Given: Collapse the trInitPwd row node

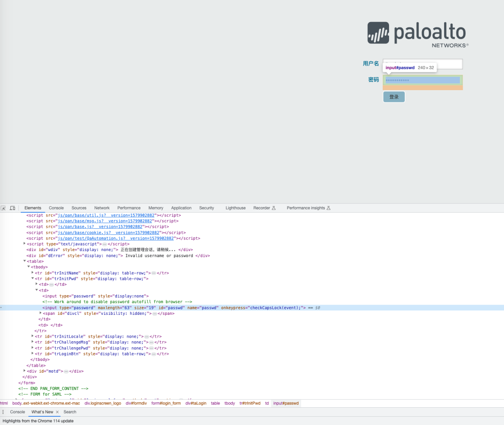Looking at the screenshot, I should [x=32, y=279].
